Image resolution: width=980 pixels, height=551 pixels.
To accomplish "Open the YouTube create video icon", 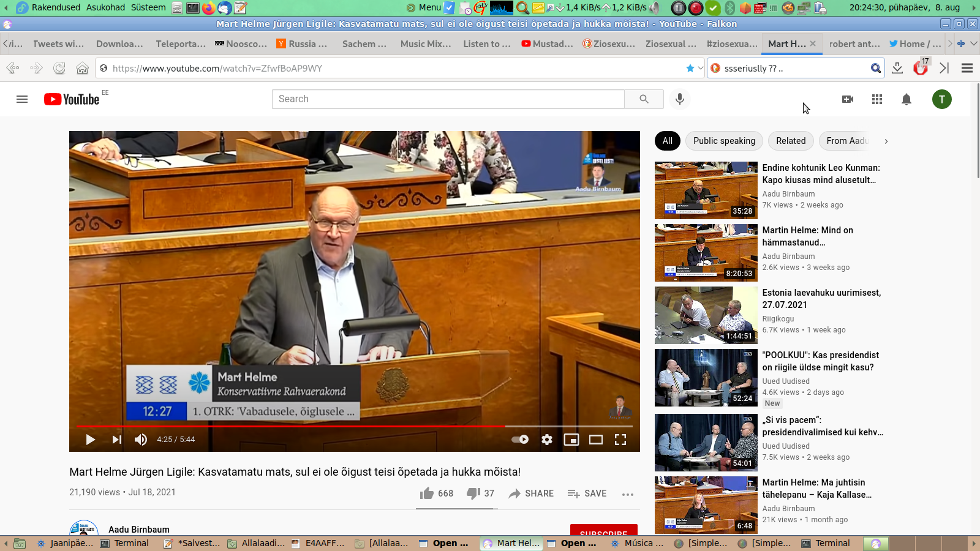I will click(848, 99).
